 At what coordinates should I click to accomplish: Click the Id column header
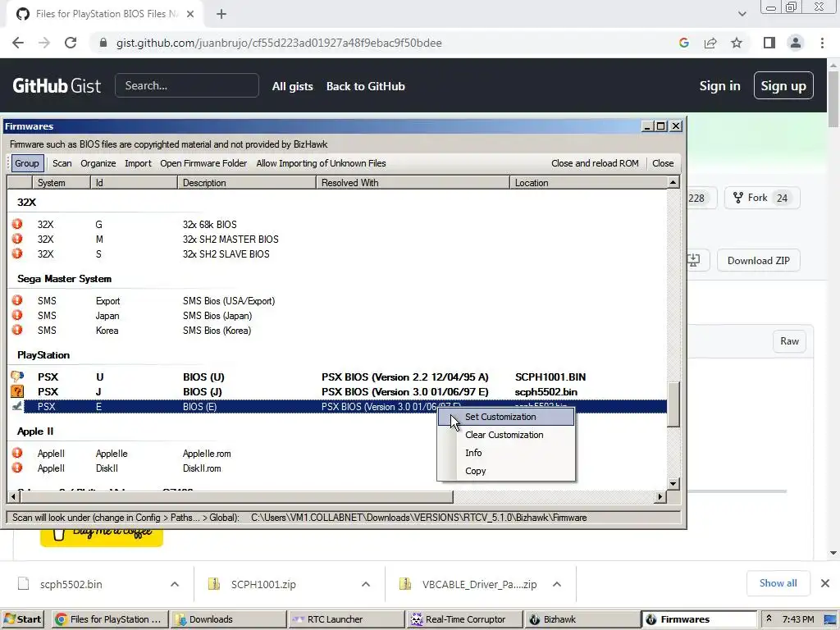coord(134,183)
